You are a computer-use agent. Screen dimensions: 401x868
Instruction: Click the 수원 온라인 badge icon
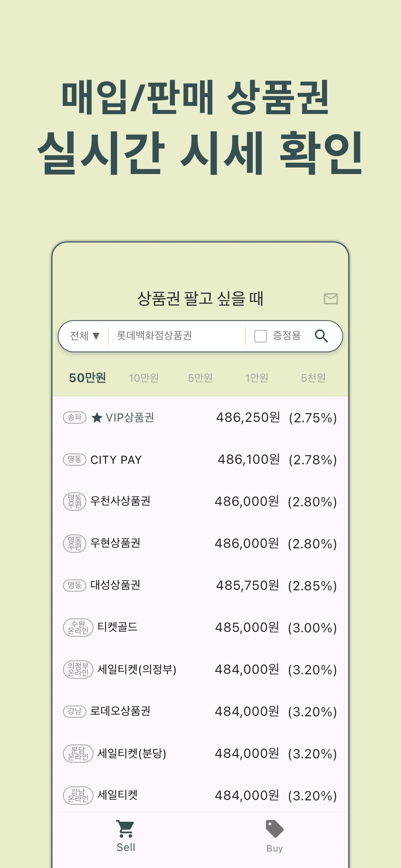tap(78, 627)
